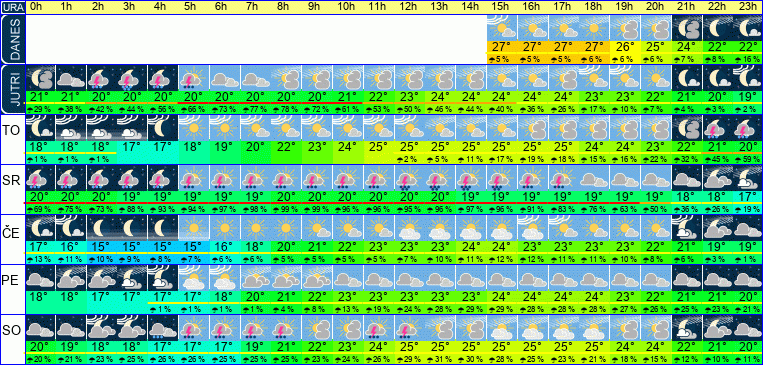Click the weather icon for ČE at 21h

click(x=687, y=228)
